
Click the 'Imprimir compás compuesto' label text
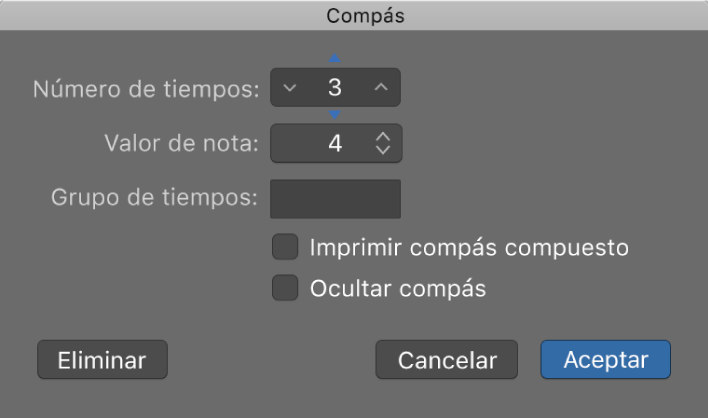469,247
